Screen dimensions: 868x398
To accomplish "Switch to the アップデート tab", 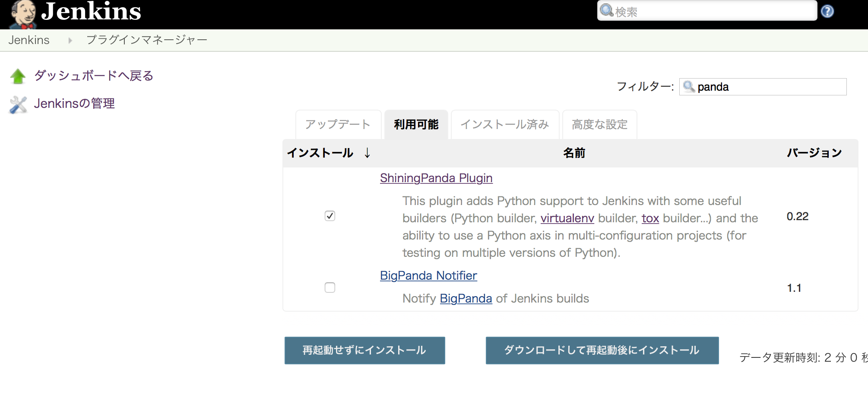I will pos(337,124).
